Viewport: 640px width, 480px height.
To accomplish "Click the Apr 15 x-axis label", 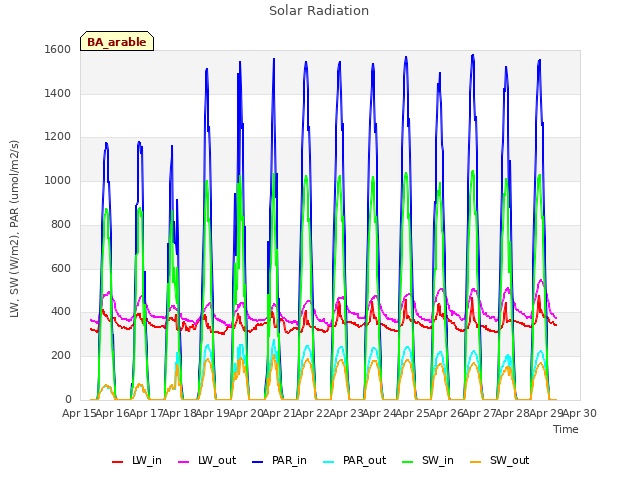I will [x=79, y=413].
